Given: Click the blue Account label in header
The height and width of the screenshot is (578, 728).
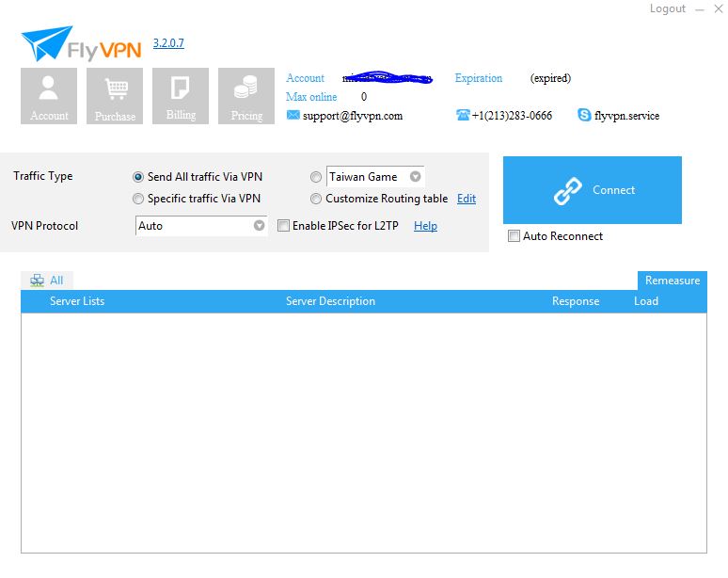Looking at the screenshot, I should (305, 78).
